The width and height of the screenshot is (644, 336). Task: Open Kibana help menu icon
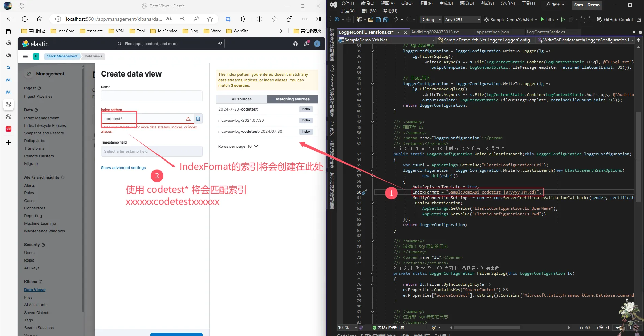pos(295,44)
